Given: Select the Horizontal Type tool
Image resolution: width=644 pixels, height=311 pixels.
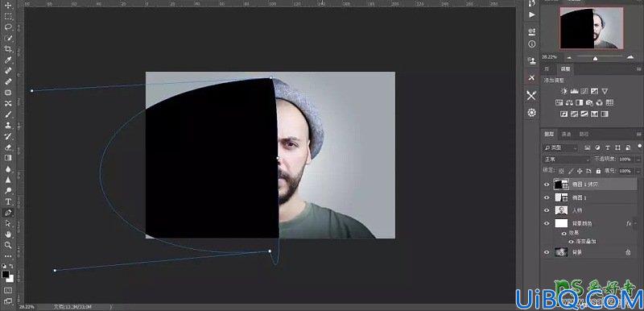Looking at the screenshot, I should click(8, 201).
